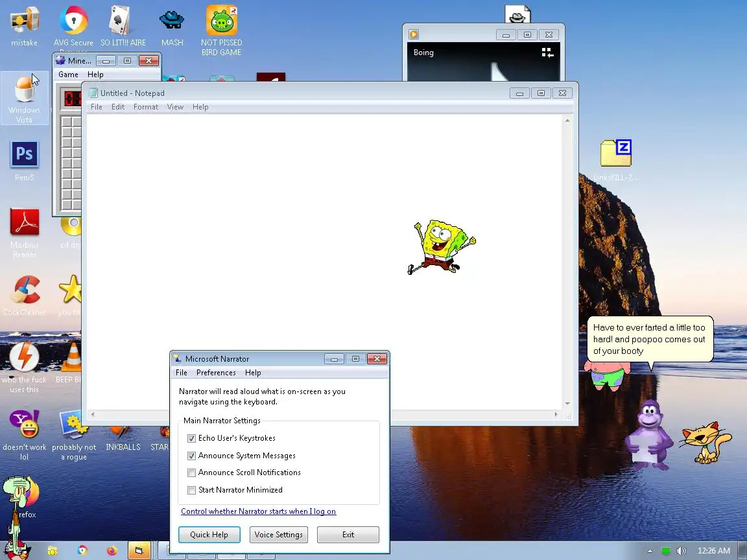Open Minesweeper Help menu
The image size is (747, 560).
[95, 75]
